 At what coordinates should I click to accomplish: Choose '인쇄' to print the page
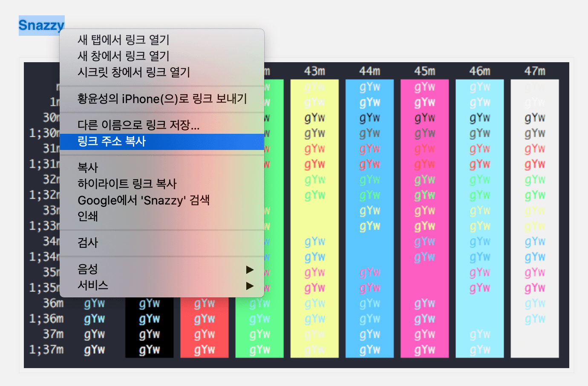tap(87, 216)
